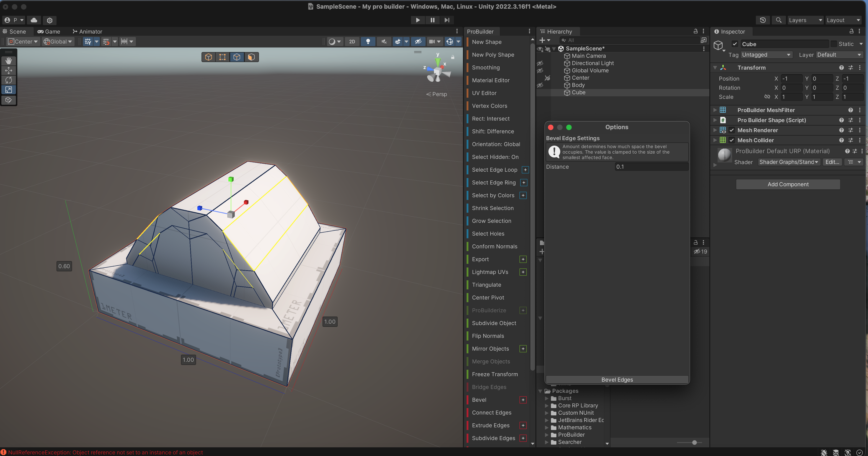The image size is (868, 456).
Task: Click the Distance input field
Action: 651,167
